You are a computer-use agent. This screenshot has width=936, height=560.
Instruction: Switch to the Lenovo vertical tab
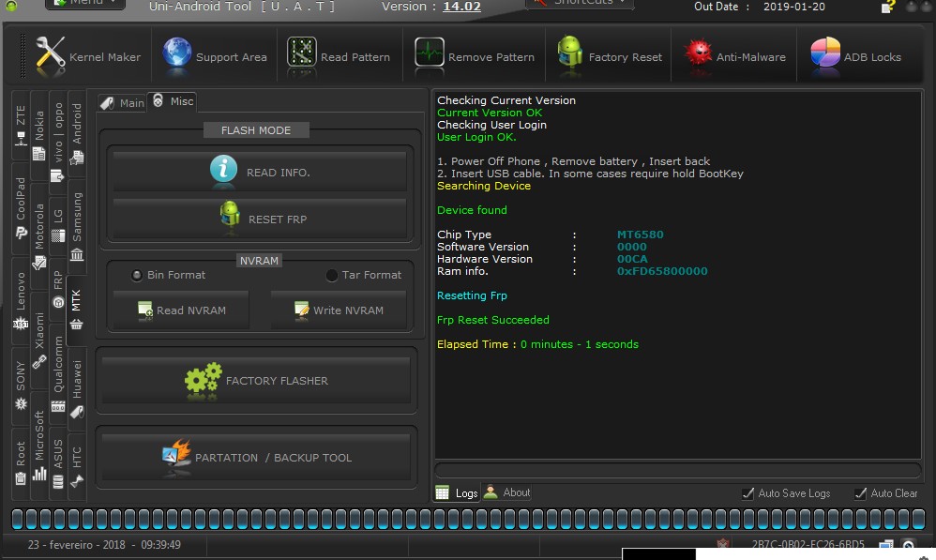click(21, 300)
